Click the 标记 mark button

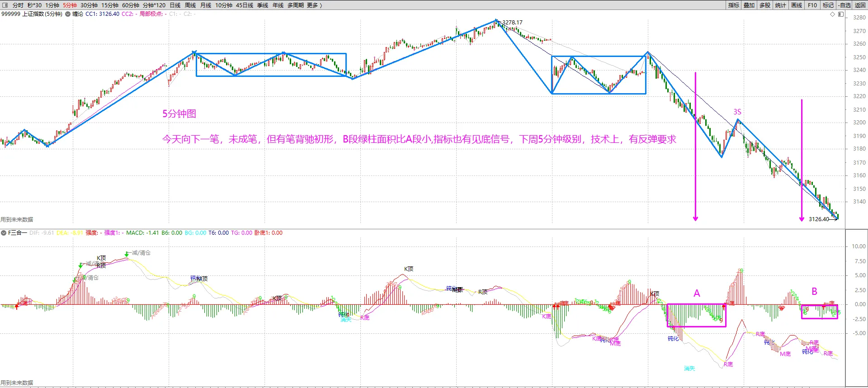pyautogui.click(x=828, y=5)
